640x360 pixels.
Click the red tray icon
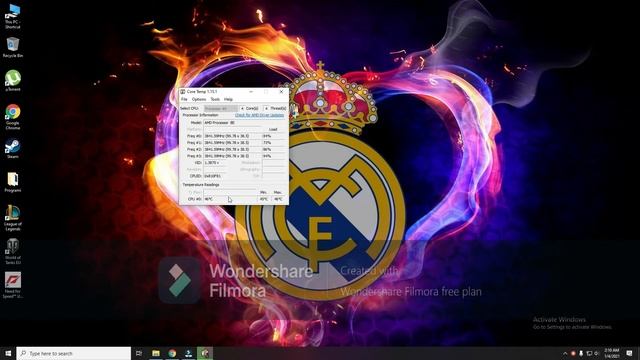pos(573,353)
